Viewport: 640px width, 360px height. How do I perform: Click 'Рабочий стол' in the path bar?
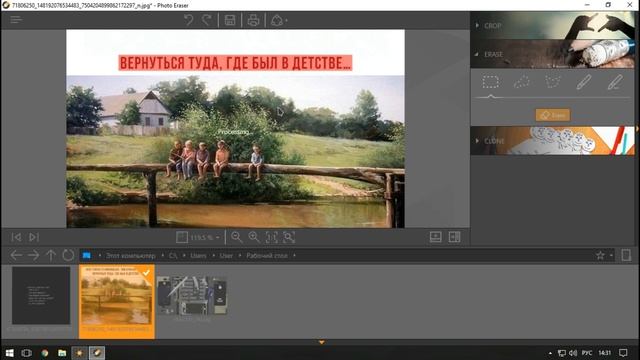pyautogui.click(x=267, y=256)
